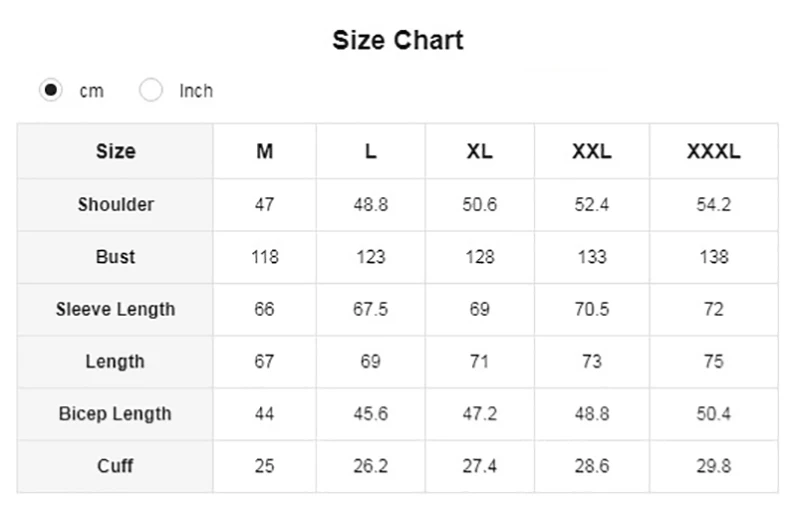Click the Inch unit label
Image resolution: width=800 pixels, height=507 pixels.
pos(196,91)
